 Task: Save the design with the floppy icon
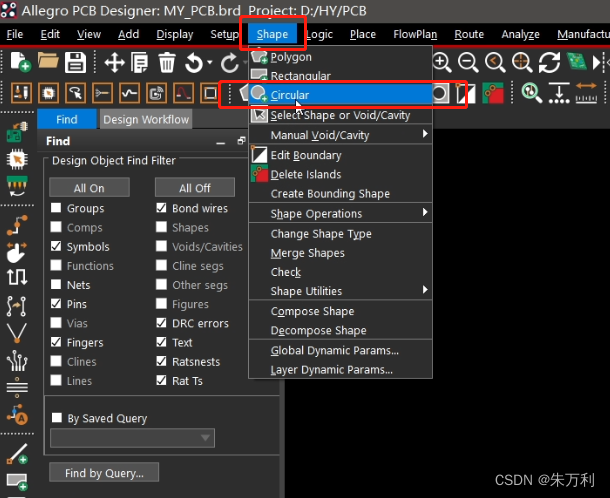(75, 62)
